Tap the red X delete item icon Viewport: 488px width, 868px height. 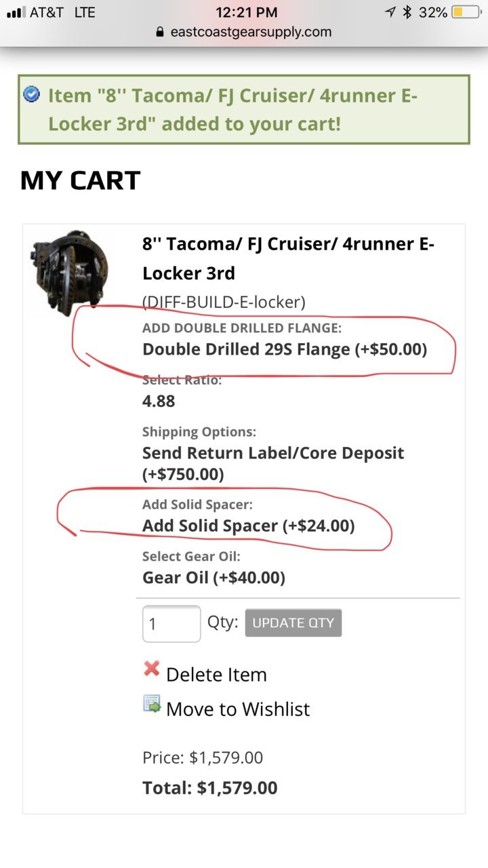[152, 669]
